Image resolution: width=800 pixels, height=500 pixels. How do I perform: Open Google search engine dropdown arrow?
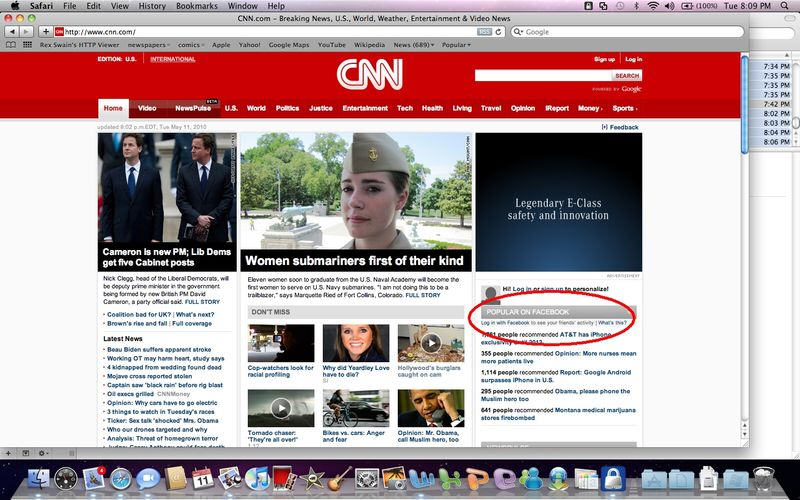(x=518, y=32)
